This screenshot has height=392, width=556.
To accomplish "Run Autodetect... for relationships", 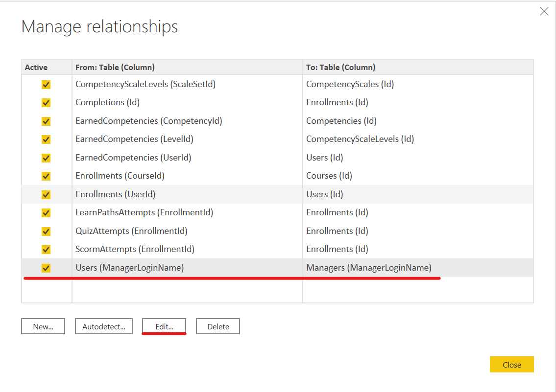I will (x=104, y=326).
